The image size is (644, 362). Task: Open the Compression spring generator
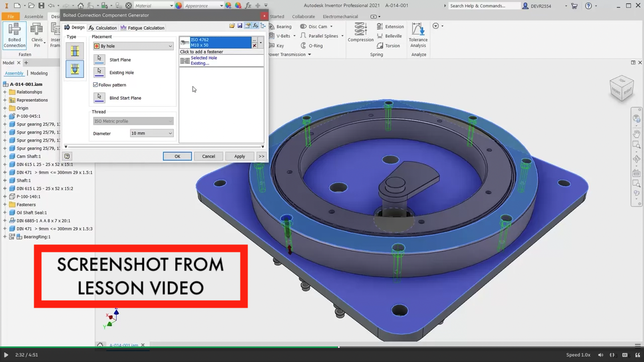361,33
